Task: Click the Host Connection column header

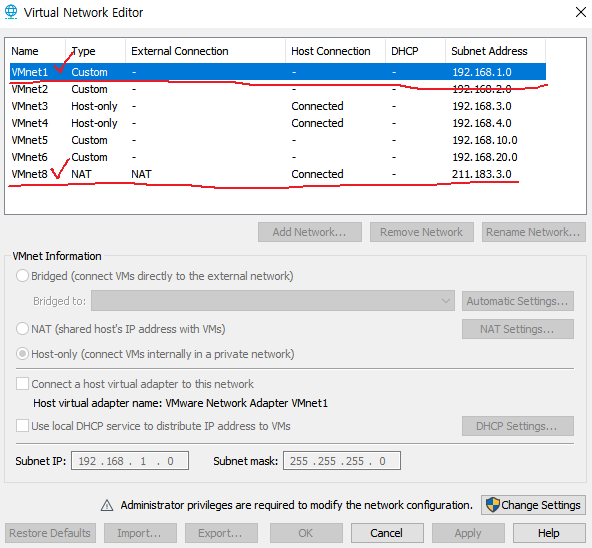Action: [x=335, y=51]
